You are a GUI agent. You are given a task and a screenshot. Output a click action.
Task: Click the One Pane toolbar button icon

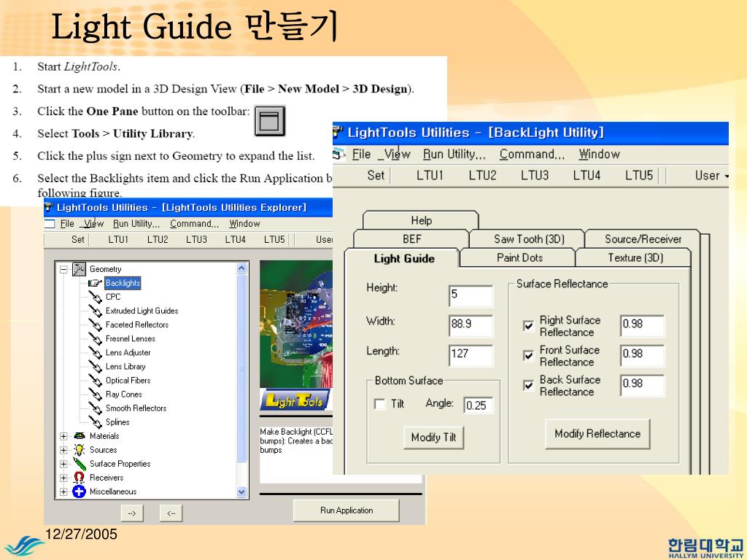(270, 121)
